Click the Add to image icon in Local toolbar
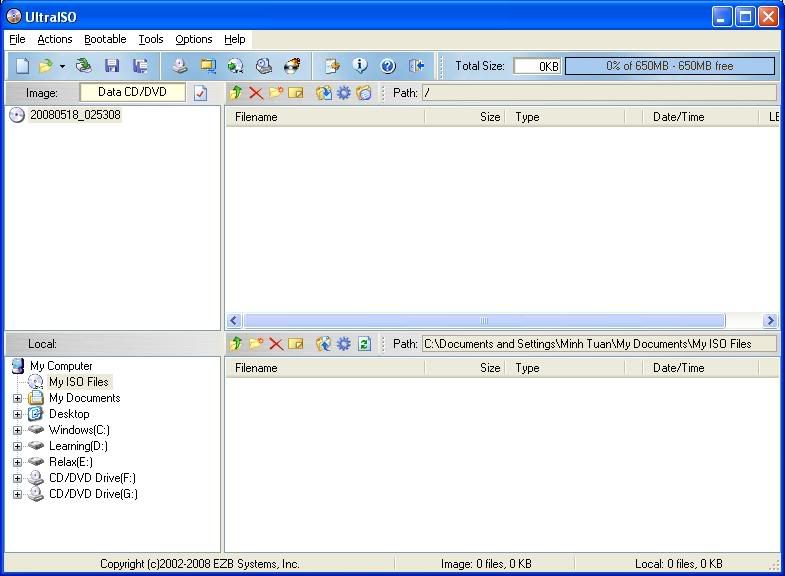 coord(323,344)
